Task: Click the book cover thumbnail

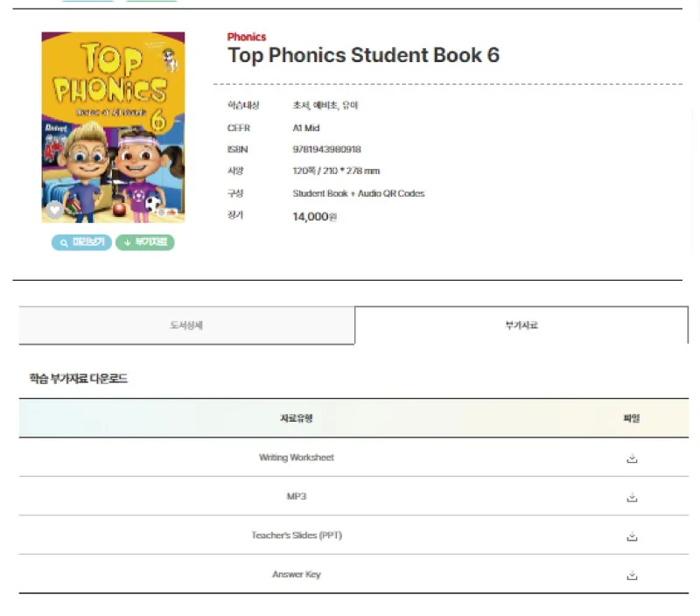Action: pyautogui.click(x=113, y=126)
